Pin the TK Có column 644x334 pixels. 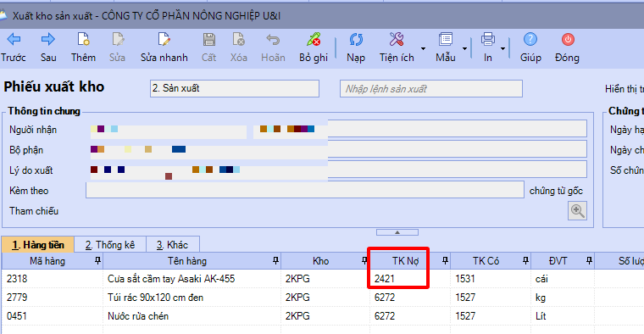(525, 260)
